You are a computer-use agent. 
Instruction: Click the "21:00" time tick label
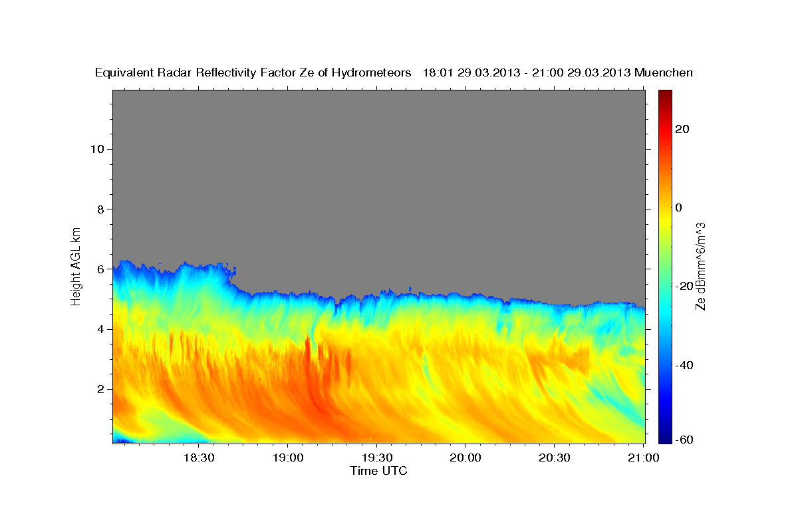click(x=644, y=458)
